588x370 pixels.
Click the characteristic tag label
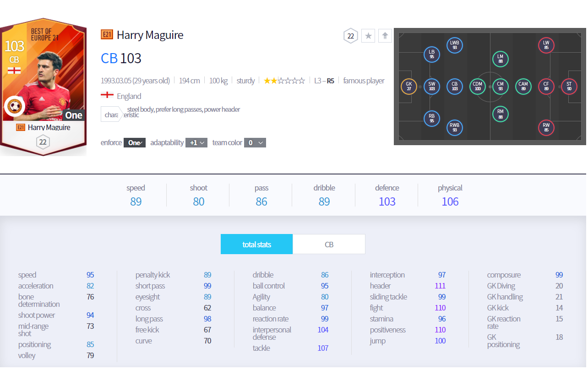111,114
